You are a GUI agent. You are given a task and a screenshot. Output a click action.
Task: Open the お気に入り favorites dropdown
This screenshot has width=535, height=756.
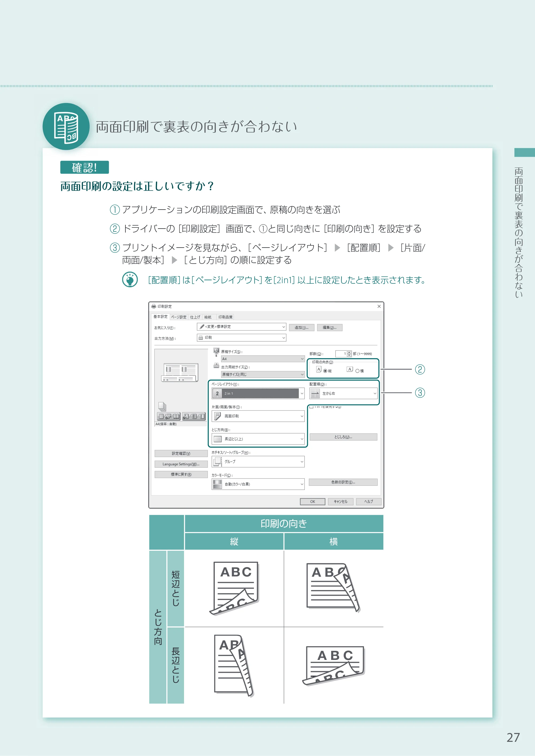point(242,326)
